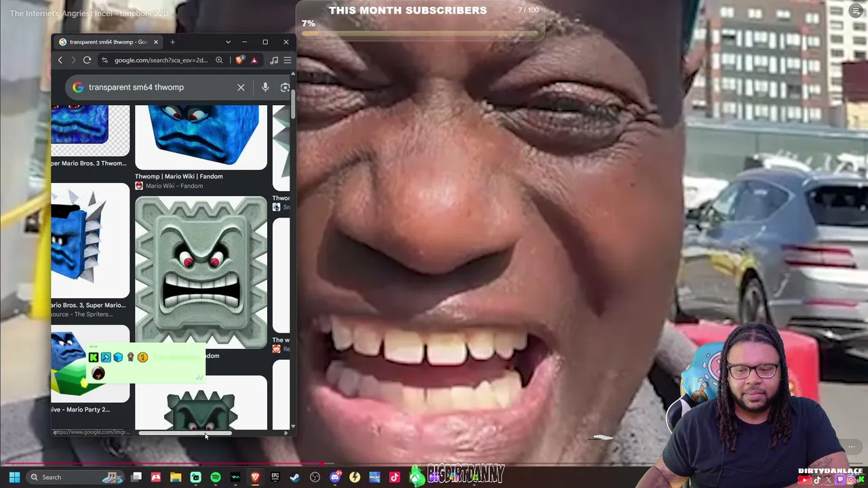
Task: Open the browser hamburger menu
Action: (x=288, y=60)
